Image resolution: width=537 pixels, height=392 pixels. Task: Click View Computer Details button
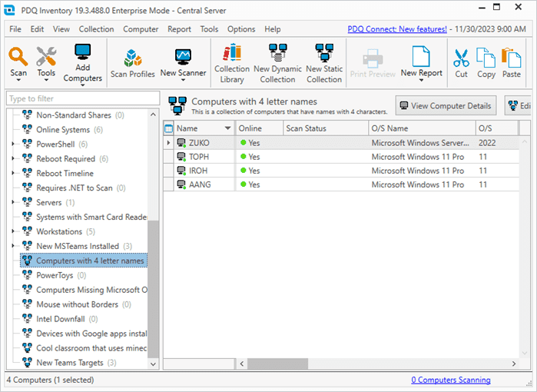coord(446,105)
